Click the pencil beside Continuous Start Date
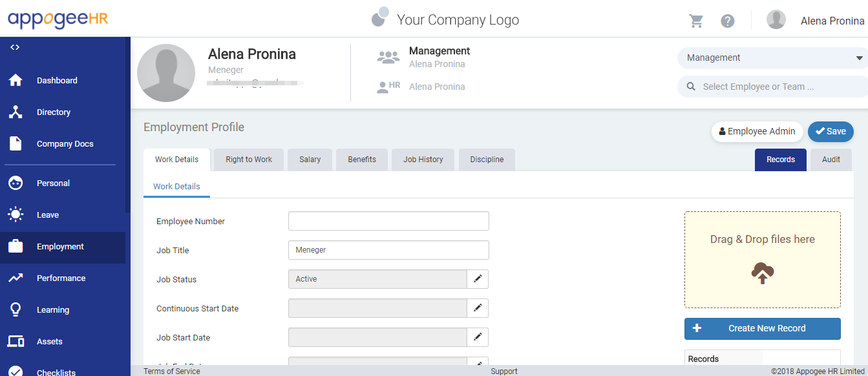The image size is (868, 376). point(478,308)
